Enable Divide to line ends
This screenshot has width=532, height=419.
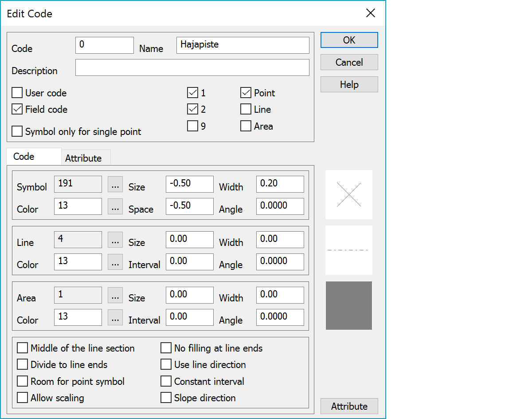pos(22,364)
